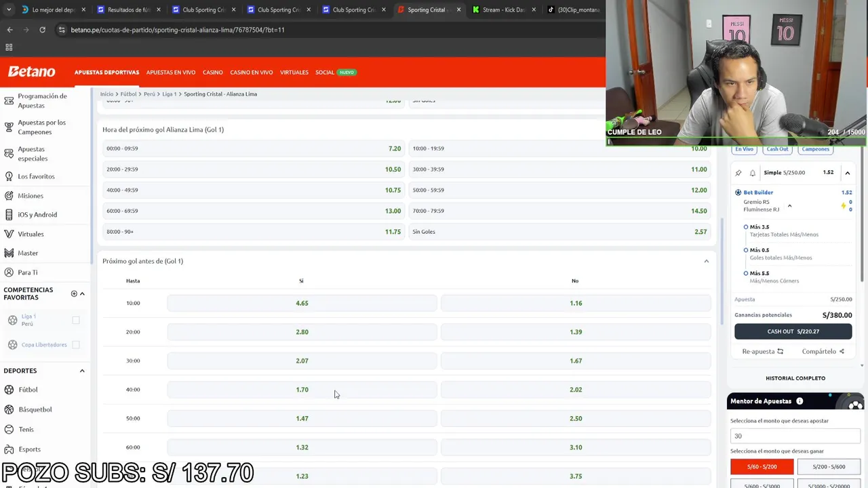
Task: Open the Campeones bets filter
Action: click(x=815, y=149)
